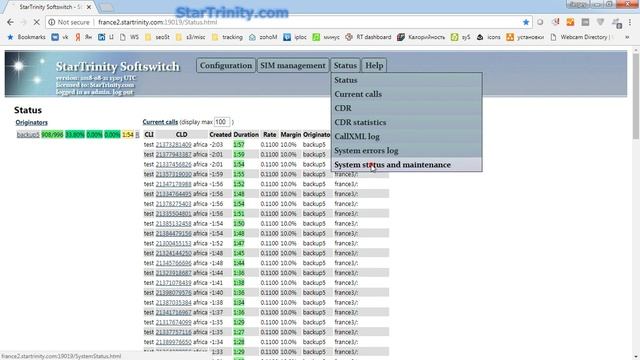The height and width of the screenshot is (360, 640).
Task: Open the Калорийность bookmark
Action: pos(421,37)
